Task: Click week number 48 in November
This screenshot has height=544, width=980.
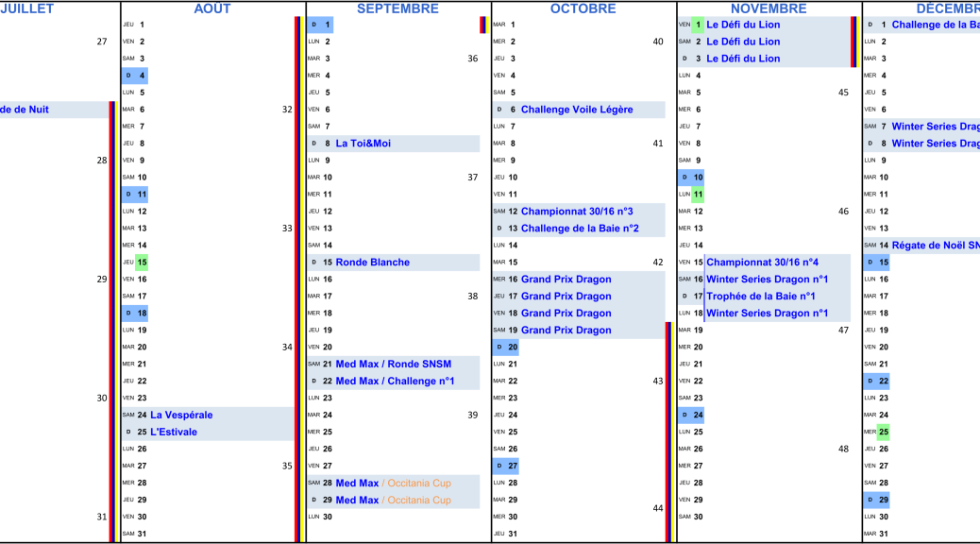Action: [x=843, y=449]
